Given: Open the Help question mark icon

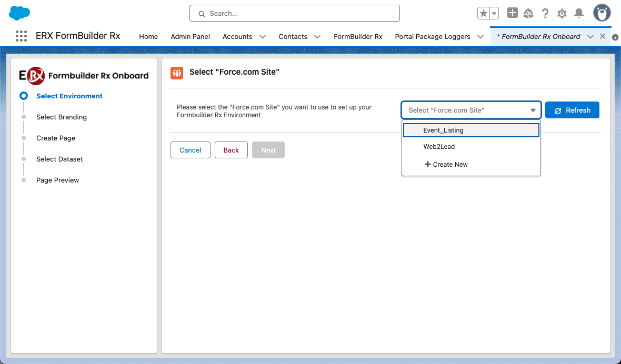Looking at the screenshot, I should [x=545, y=14].
